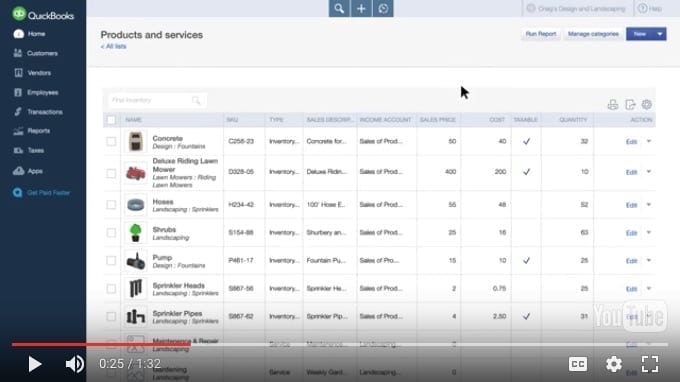Click the Sprinkler Pipes product image
The image size is (680, 382).
click(x=135, y=317)
